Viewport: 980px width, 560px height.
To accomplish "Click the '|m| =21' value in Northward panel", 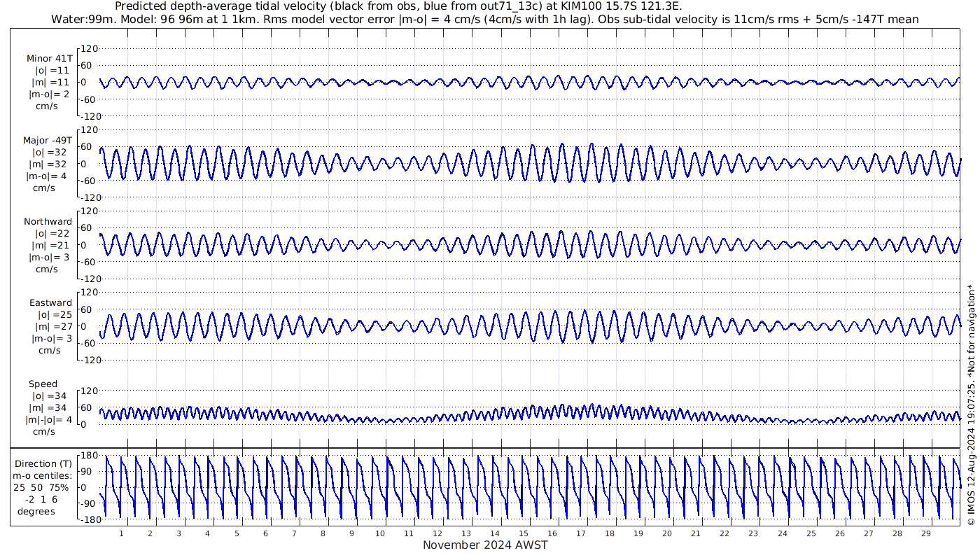I will coord(50,245).
